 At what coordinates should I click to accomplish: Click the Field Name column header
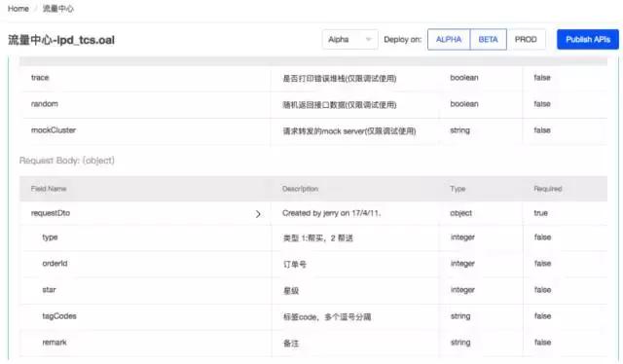coord(49,189)
